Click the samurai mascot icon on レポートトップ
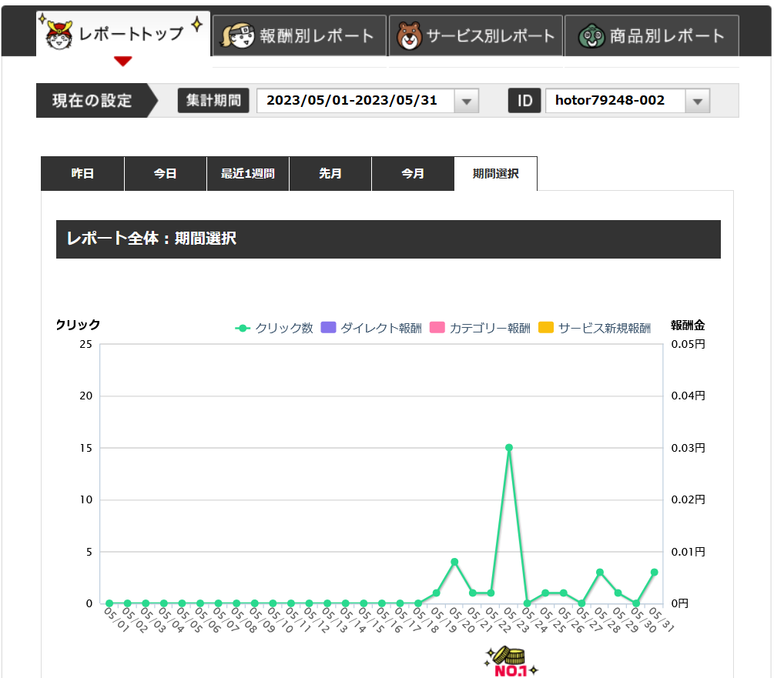 (59, 35)
